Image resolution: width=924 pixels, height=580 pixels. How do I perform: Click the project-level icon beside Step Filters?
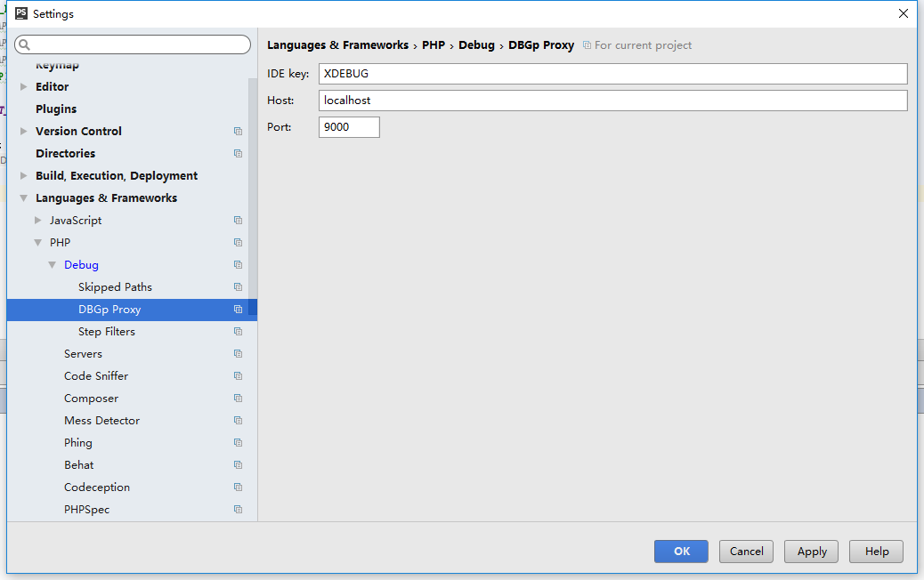coord(238,332)
